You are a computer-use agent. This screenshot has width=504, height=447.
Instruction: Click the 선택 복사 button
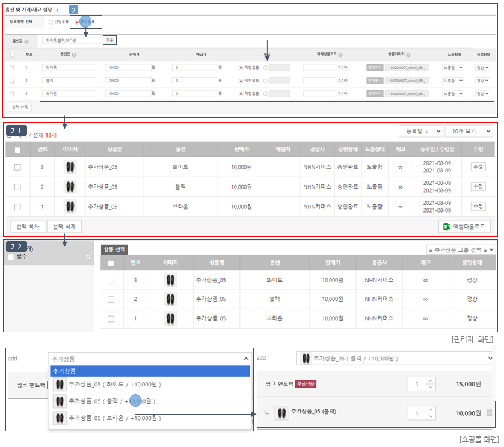coord(28,227)
